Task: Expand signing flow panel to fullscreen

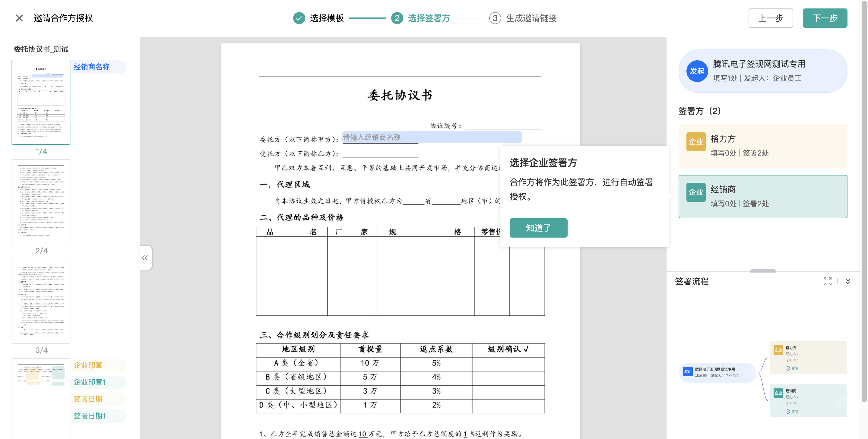Action: (x=827, y=281)
